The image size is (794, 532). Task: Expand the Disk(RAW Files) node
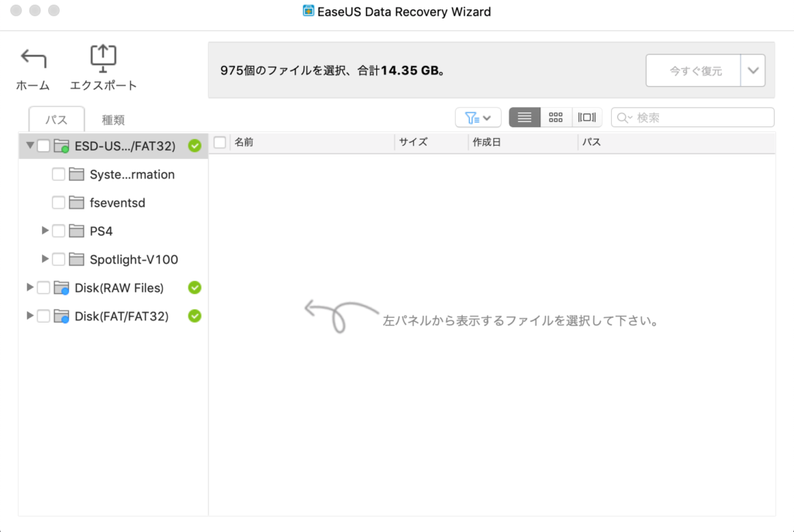point(30,287)
